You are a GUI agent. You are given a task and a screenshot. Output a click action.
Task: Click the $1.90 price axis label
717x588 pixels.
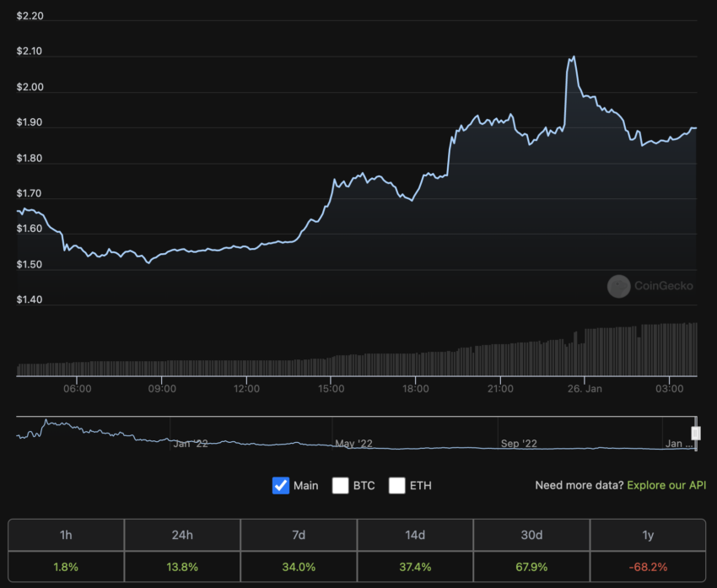29,122
